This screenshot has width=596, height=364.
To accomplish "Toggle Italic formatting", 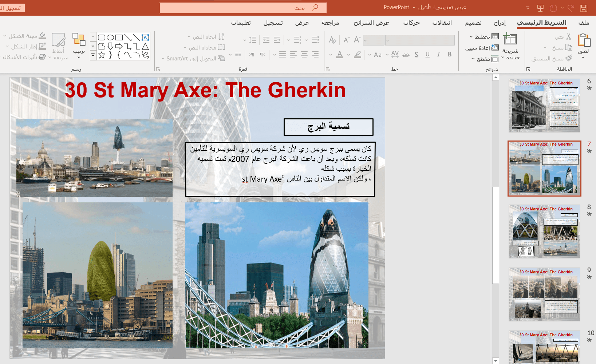I will [439, 54].
